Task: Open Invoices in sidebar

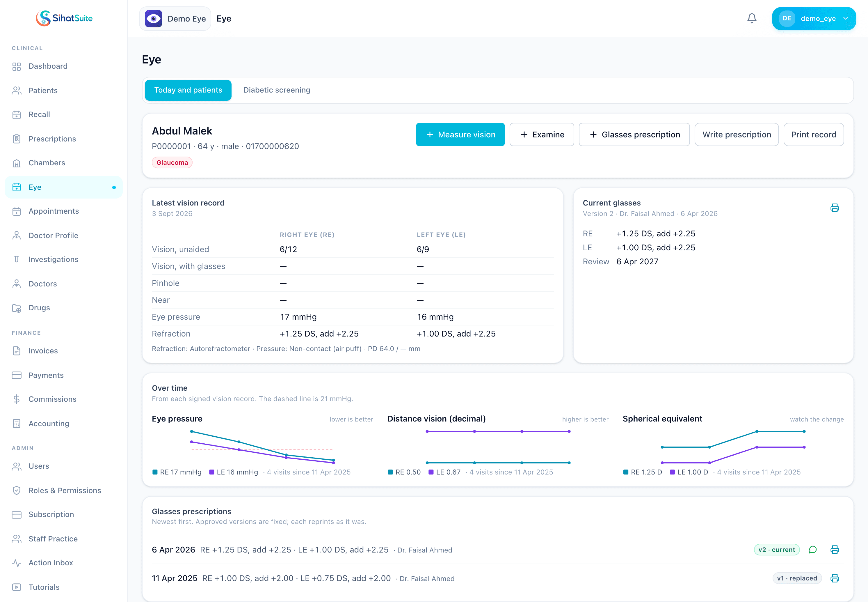Action: click(x=64, y=351)
